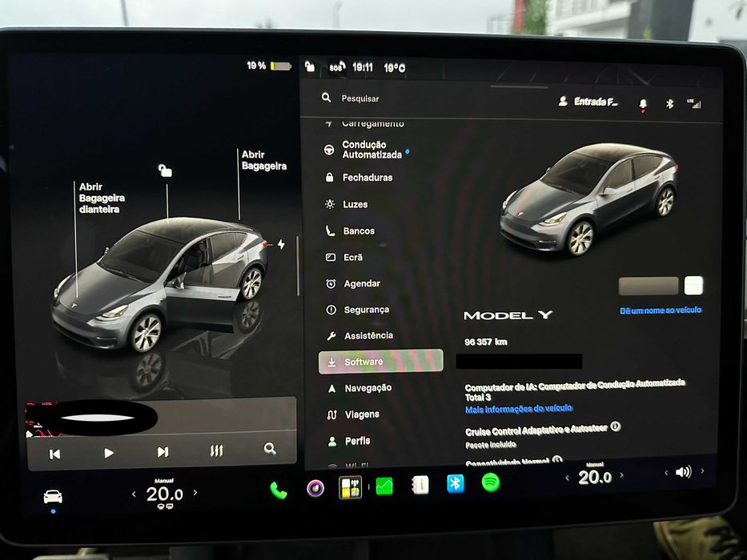Tap 'Mais informações do veículo' link
Image resolution: width=747 pixels, height=560 pixels.
point(519,409)
